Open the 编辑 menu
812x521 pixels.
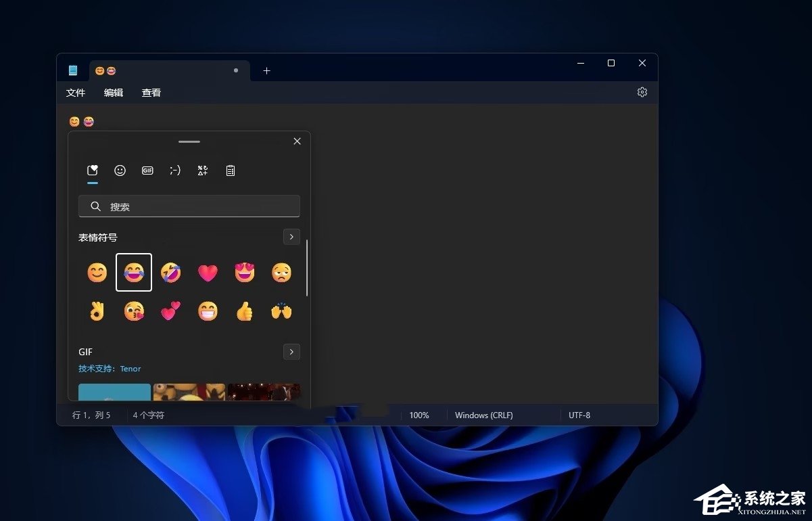tap(114, 93)
